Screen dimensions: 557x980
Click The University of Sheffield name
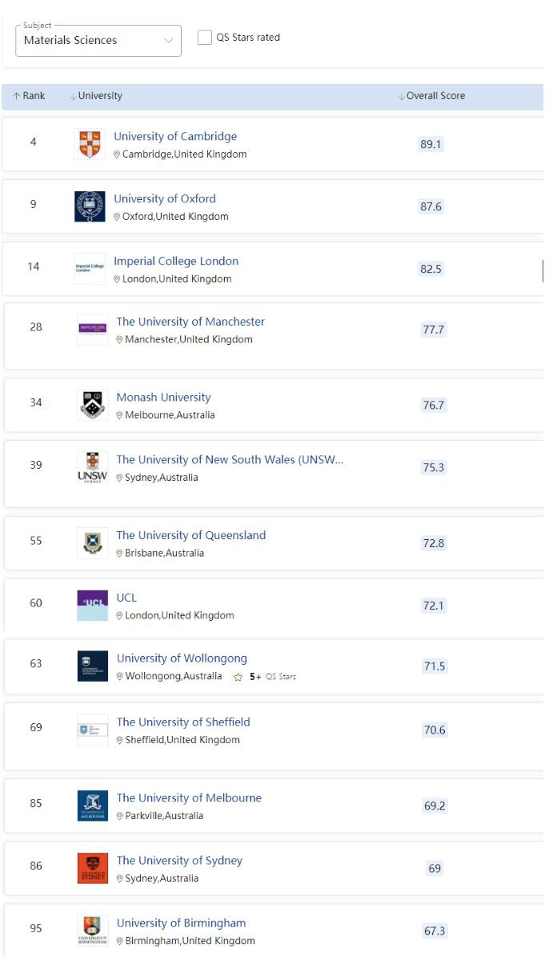click(x=183, y=722)
